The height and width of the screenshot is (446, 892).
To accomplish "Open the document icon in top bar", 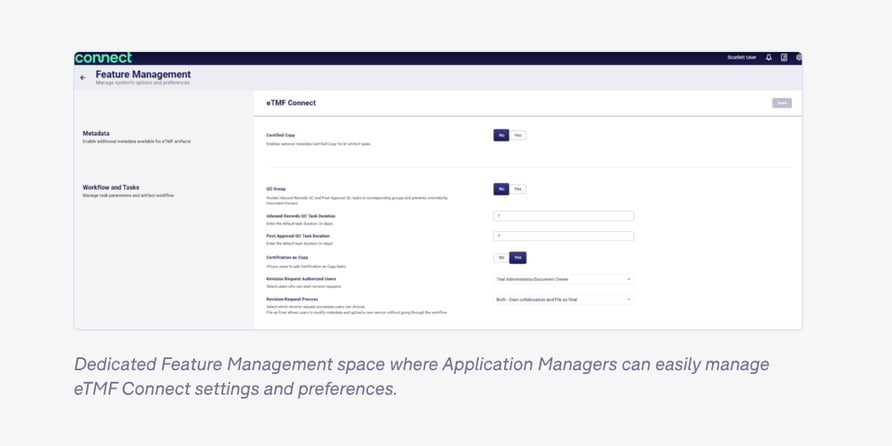I will click(x=784, y=57).
